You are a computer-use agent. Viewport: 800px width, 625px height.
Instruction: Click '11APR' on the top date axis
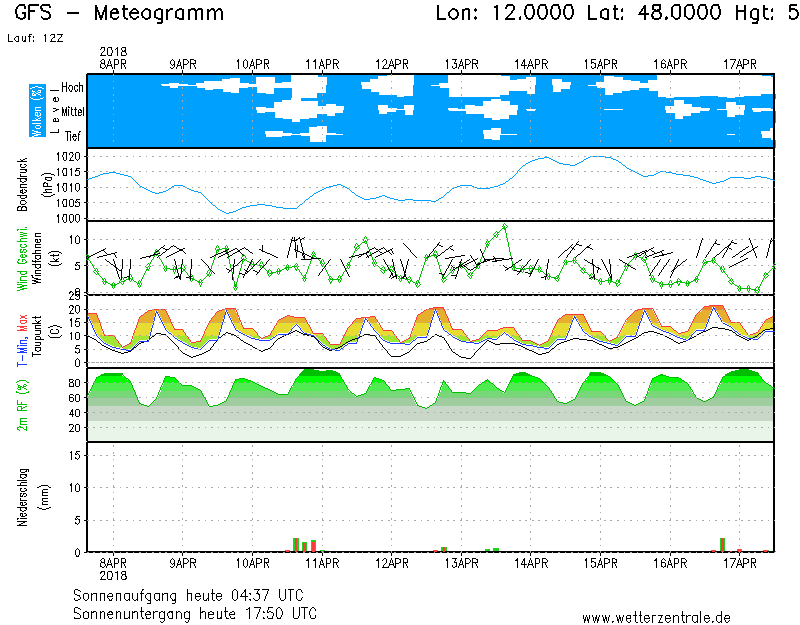point(322,65)
